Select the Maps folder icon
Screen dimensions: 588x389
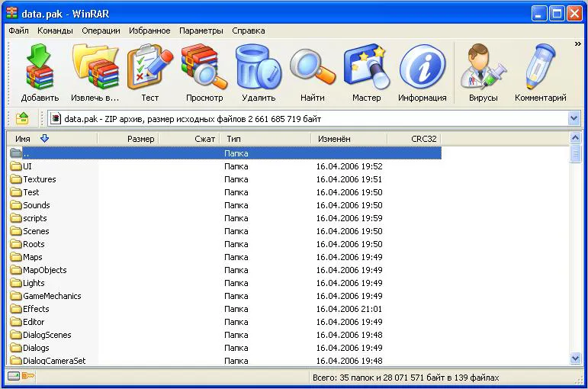pos(16,257)
